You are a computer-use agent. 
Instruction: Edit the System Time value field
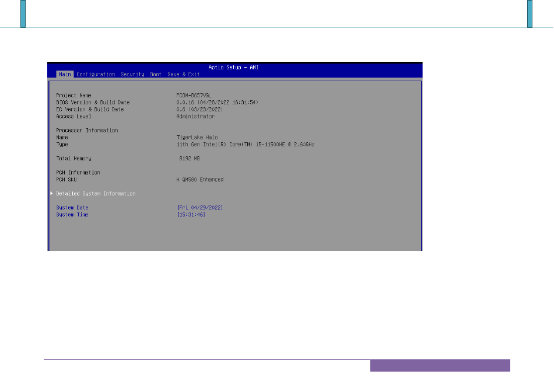191,215
